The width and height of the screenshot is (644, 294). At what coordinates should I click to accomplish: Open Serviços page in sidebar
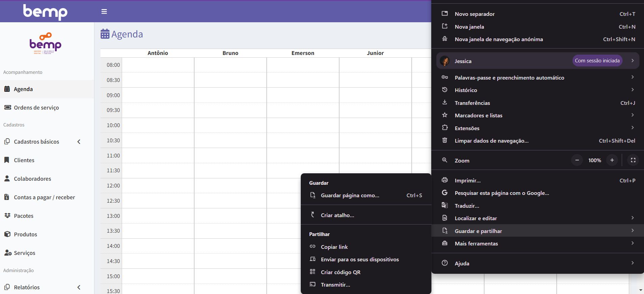47,253
